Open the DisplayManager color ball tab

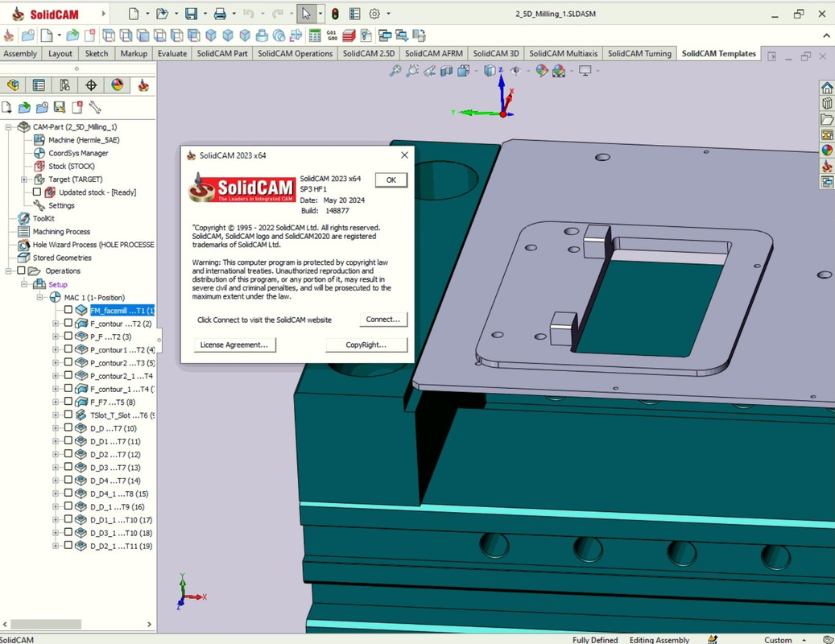(x=117, y=85)
